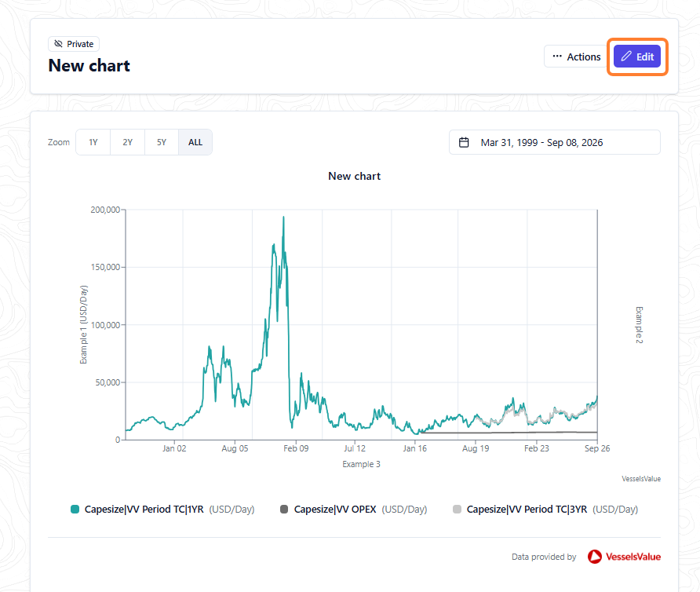Click the 'Feb 23' x-axis tick label

[x=537, y=448]
